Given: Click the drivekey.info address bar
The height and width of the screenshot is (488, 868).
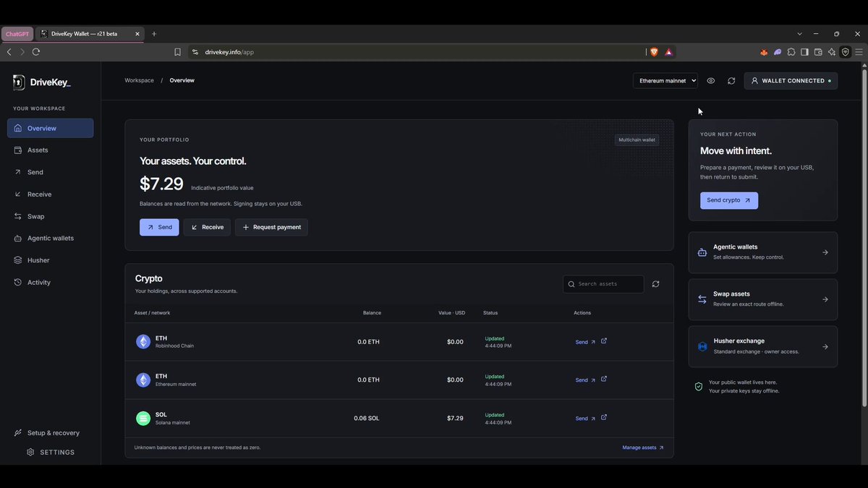Looking at the screenshot, I should (416, 52).
